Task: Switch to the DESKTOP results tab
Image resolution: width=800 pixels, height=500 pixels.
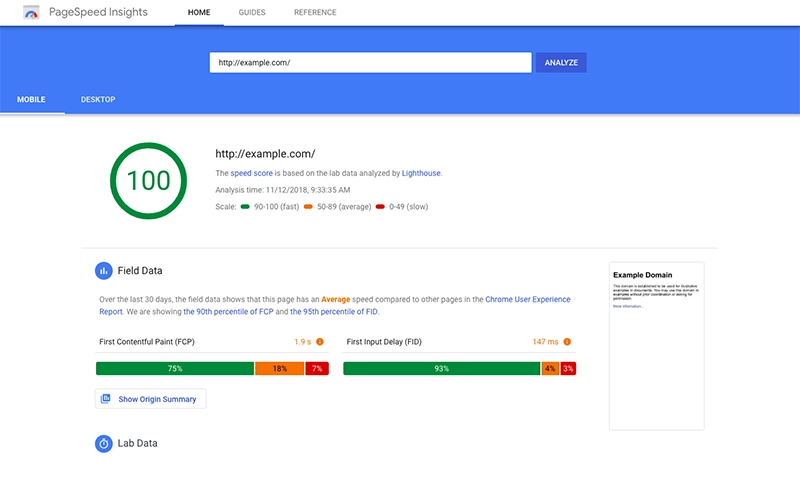Action: click(98, 99)
